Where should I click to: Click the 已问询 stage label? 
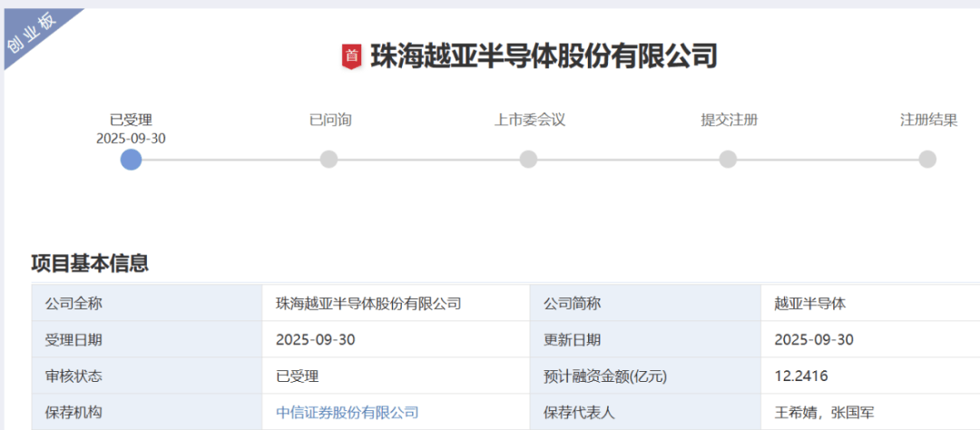click(x=330, y=120)
